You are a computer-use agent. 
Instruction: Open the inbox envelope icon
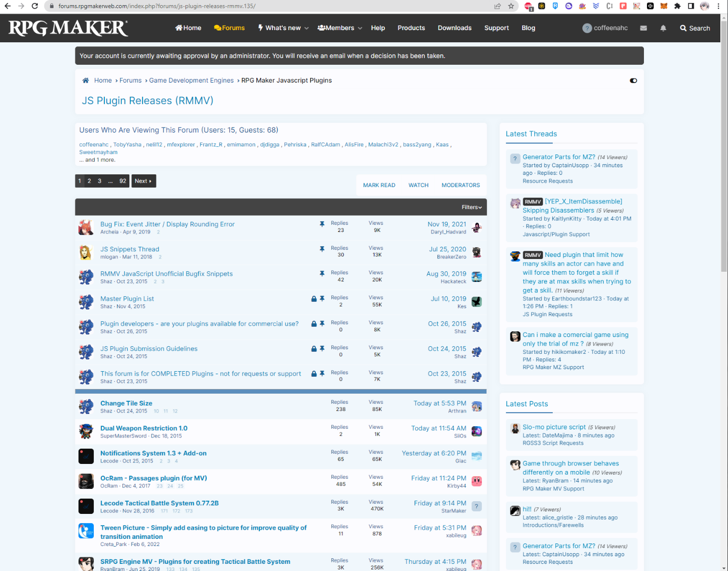point(643,28)
